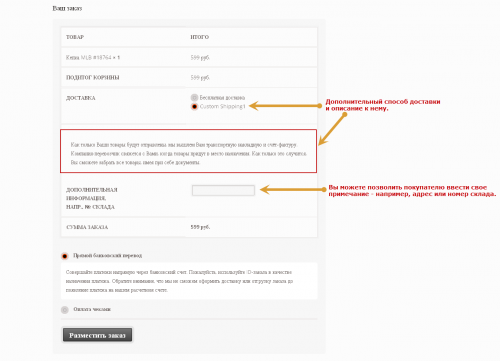This screenshot has width=500, height=361.
Task: Click the dark 'Разместить заказ' button
Action: tap(97, 335)
